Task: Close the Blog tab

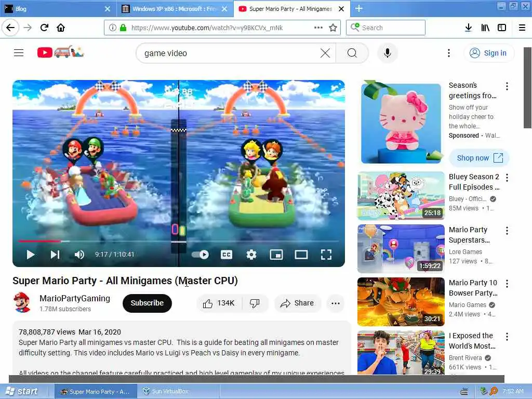Action: click(107, 9)
